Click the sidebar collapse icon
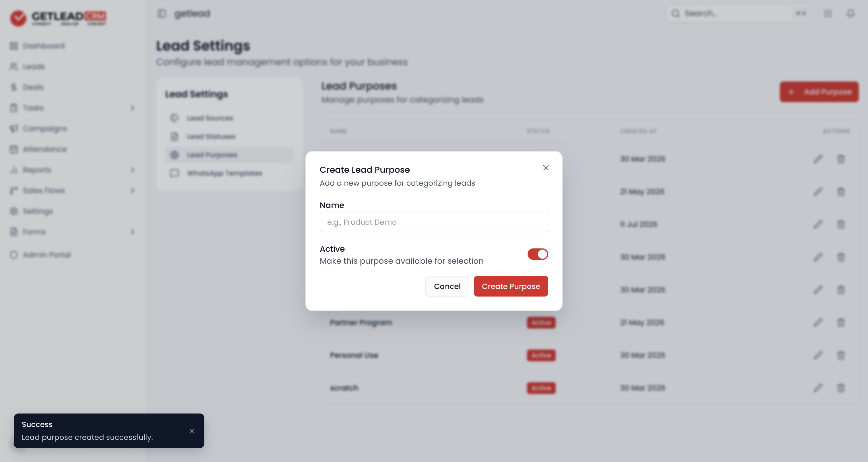This screenshot has width=868, height=462. coord(162,13)
